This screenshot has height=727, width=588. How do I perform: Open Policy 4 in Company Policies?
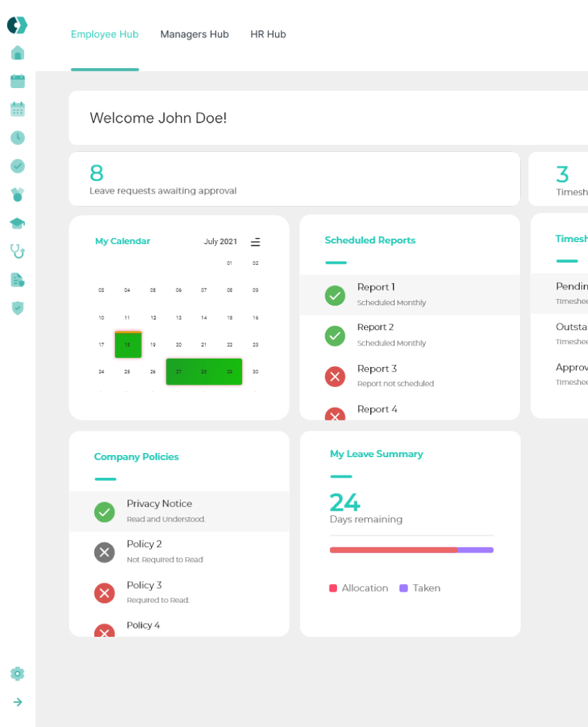tap(180, 625)
